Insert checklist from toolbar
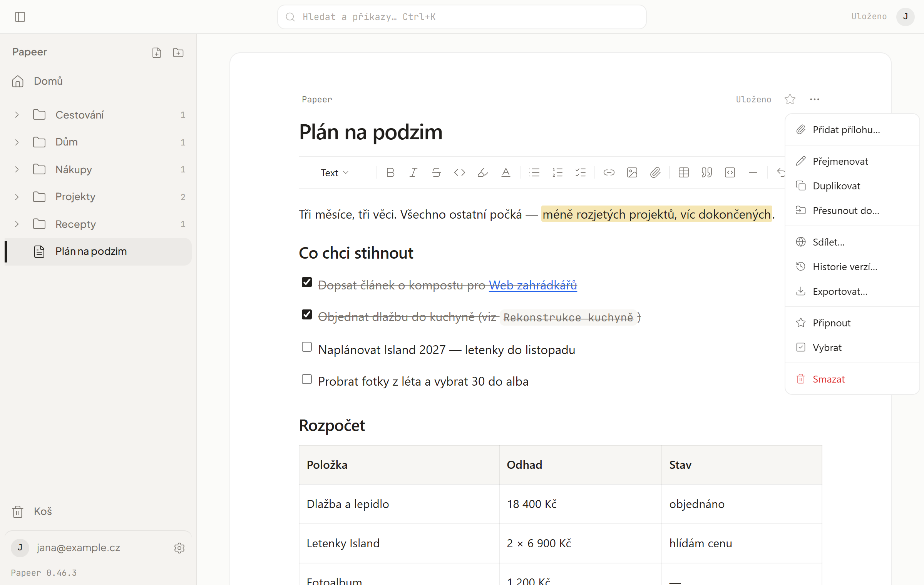The image size is (924, 585). pyautogui.click(x=581, y=172)
